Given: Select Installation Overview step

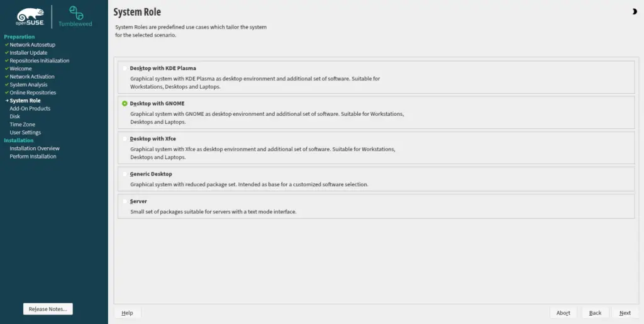Looking at the screenshot, I should (35, 148).
